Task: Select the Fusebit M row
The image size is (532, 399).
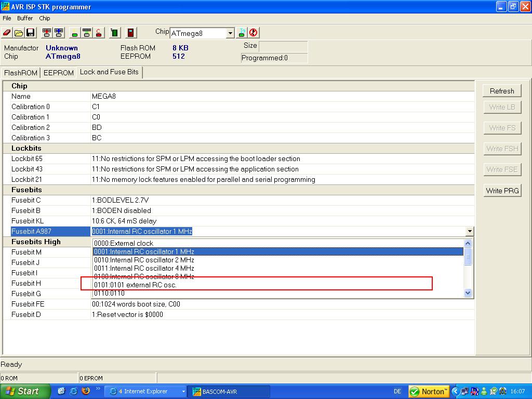Action: point(47,252)
